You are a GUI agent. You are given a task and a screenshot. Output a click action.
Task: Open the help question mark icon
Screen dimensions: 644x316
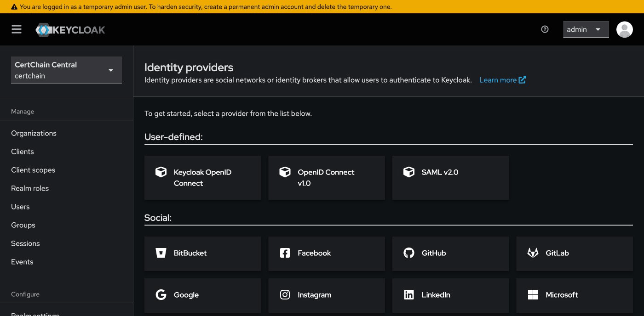pyautogui.click(x=545, y=29)
